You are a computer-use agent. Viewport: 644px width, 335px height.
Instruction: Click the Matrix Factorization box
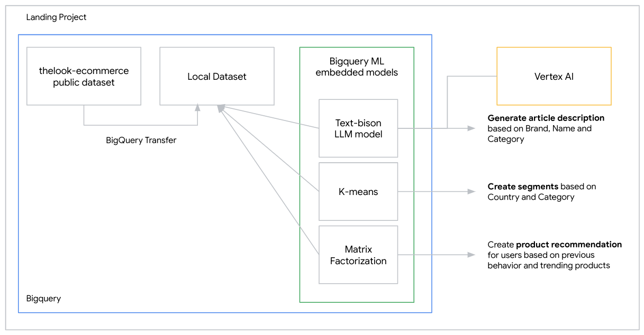pos(358,255)
